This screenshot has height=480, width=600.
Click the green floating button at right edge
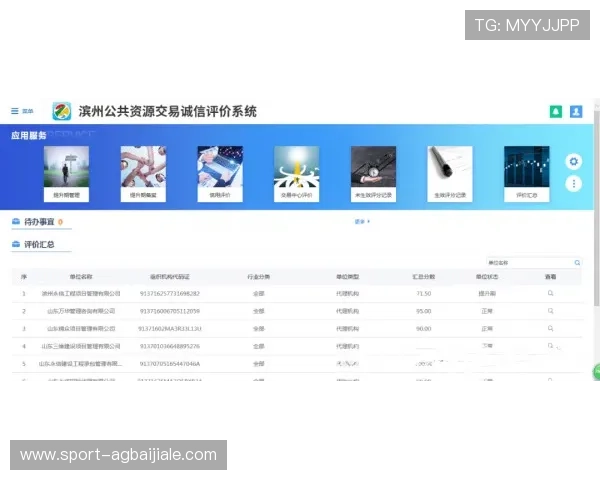(597, 371)
